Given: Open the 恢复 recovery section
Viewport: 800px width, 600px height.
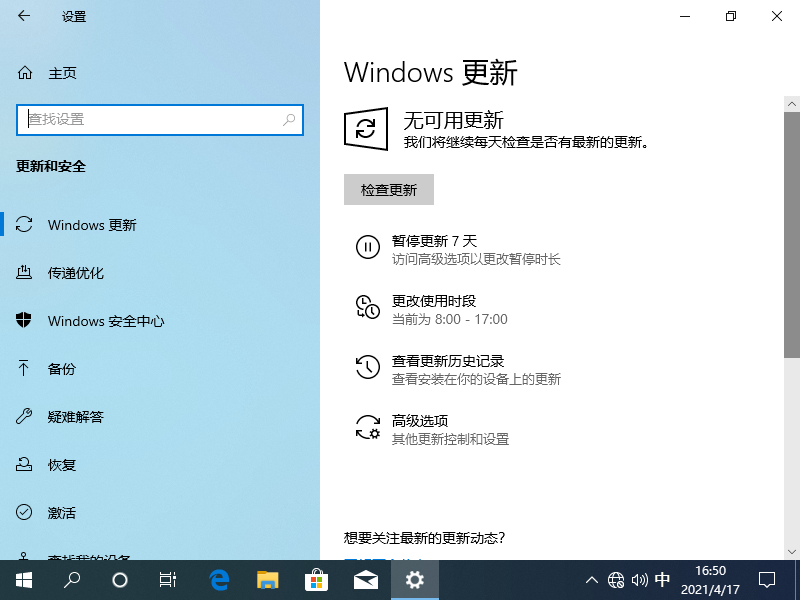Looking at the screenshot, I should click(x=62, y=465).
